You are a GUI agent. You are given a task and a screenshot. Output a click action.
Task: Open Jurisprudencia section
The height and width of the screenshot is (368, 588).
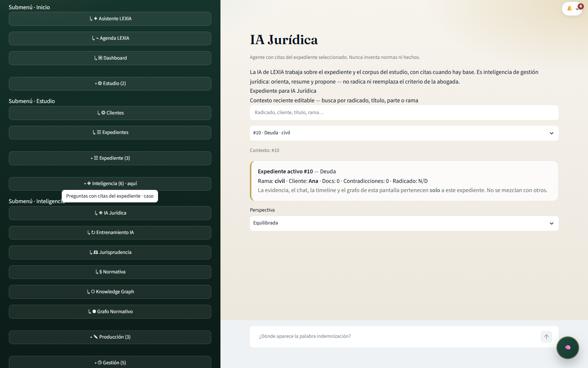(110, 252)
